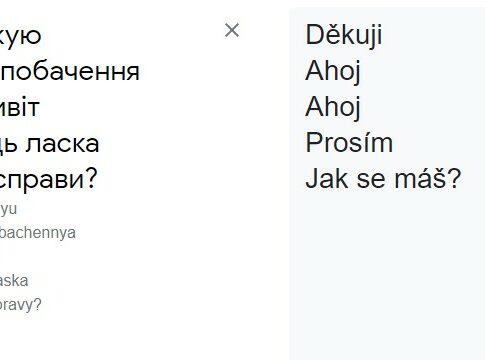Place cursor in the source word "побачення"
485x360 pixels.
70,72
